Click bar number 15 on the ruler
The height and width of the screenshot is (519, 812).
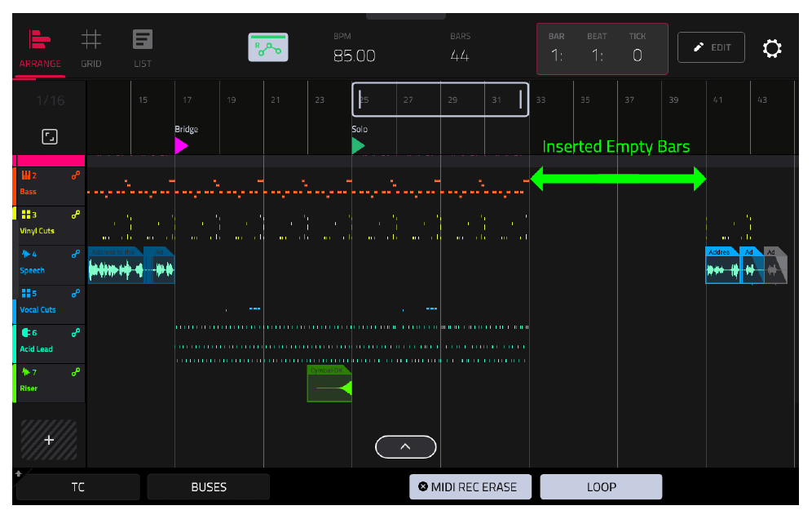click(x=143, y=100)
